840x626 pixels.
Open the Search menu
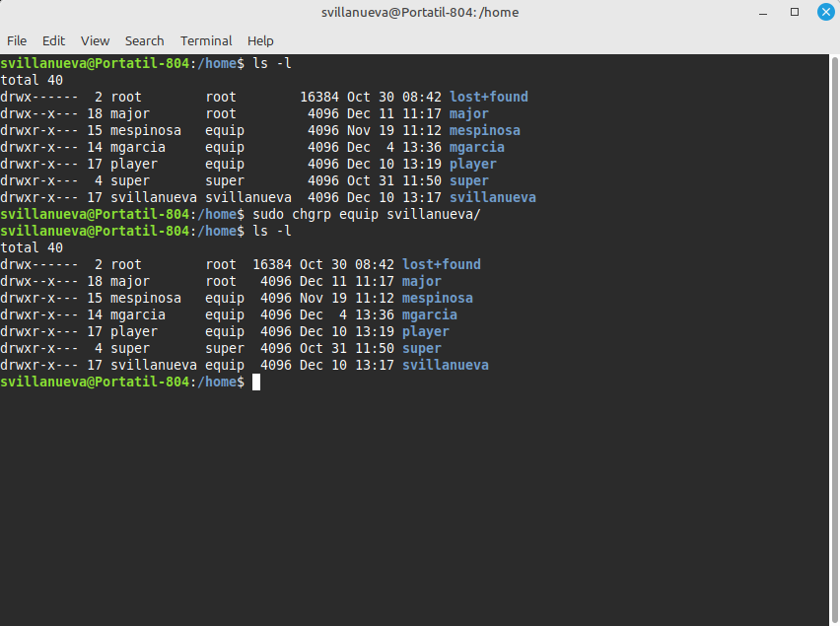pyautogui.click(x=144, y=40)
